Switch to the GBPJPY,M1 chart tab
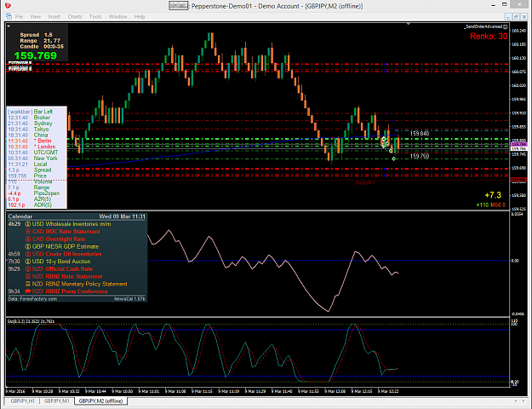532x409 pixels. tap(57, 400)
